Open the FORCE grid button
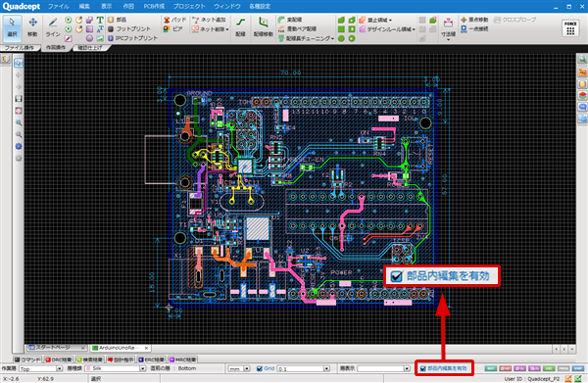Screen dimensions: 588x383 [x=570, y=28]
